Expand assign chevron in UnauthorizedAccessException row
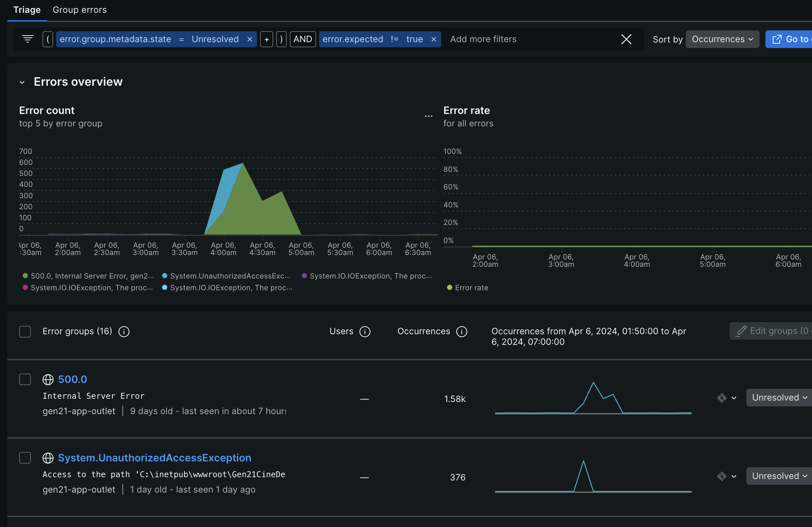 tap(734, 476)
